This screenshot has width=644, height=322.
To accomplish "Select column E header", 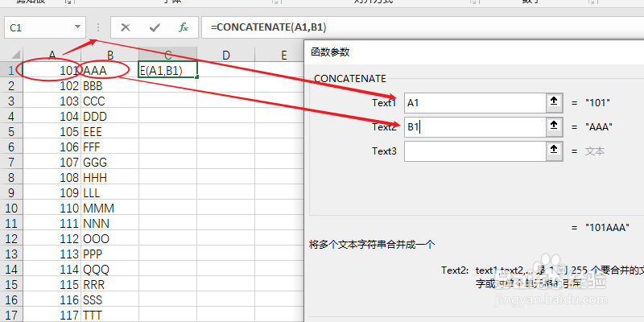I will 279,55.
